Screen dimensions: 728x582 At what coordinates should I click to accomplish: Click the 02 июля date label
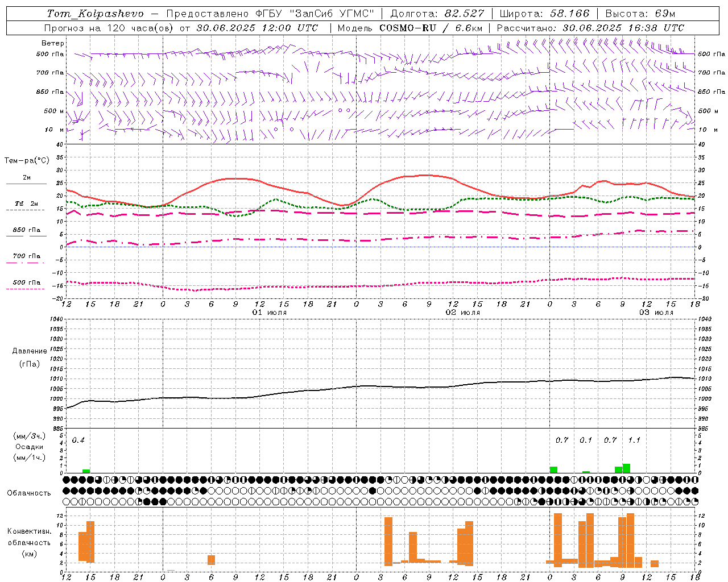[462, 313]
